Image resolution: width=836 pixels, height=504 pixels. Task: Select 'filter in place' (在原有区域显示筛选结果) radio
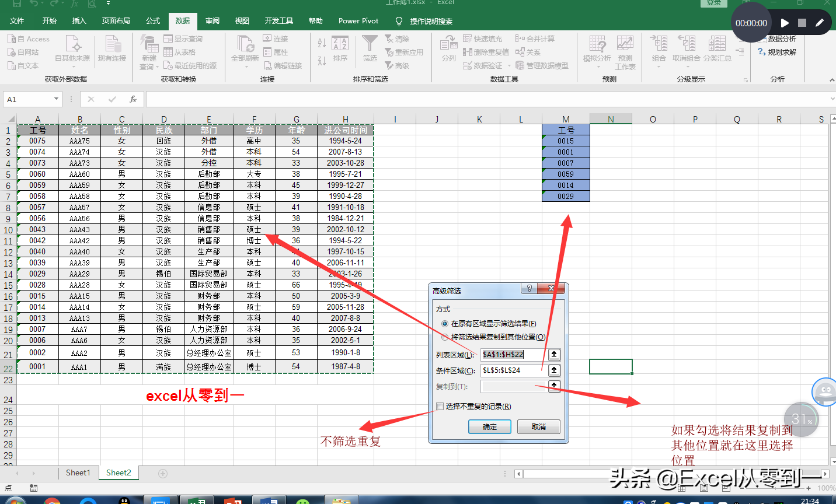point(445,324)
